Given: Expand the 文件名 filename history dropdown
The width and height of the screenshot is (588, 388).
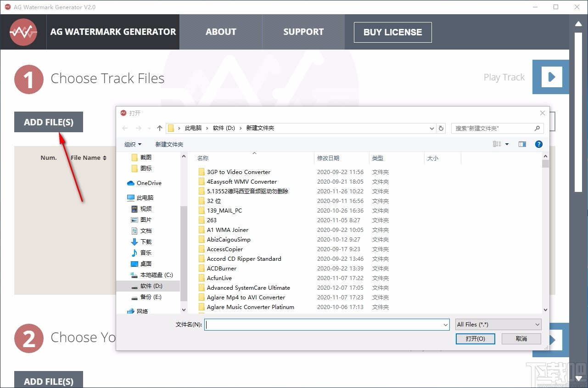Looking at the screenshot, I should pos(445,325).
